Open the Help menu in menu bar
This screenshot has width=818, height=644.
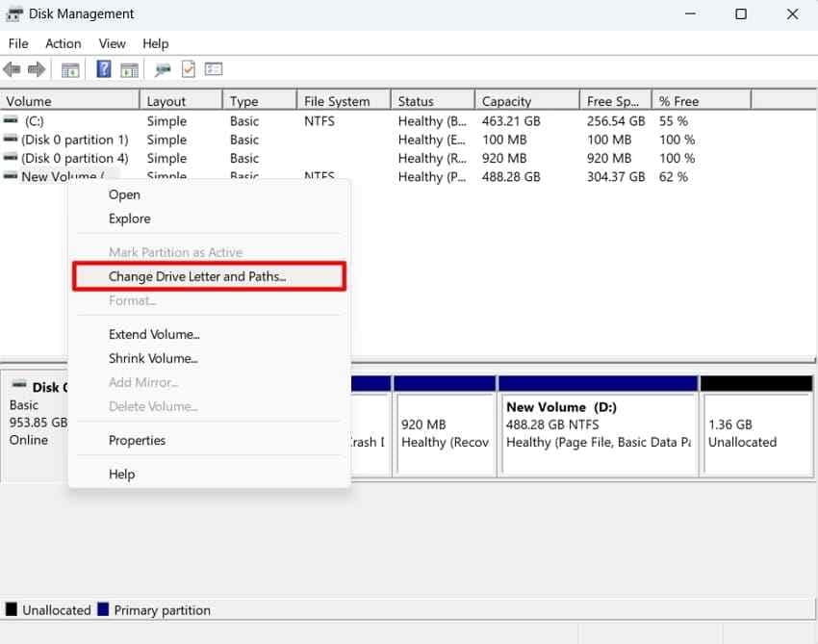point(156,44)
